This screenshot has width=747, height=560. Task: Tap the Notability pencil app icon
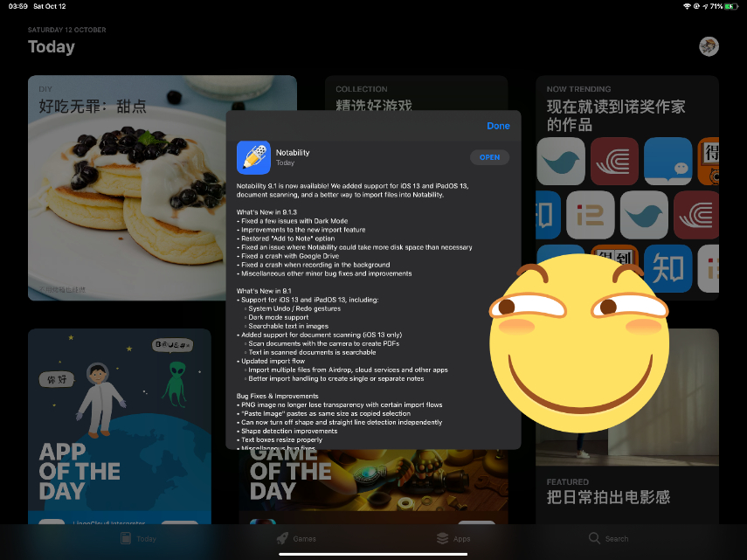tap(253, 157)
